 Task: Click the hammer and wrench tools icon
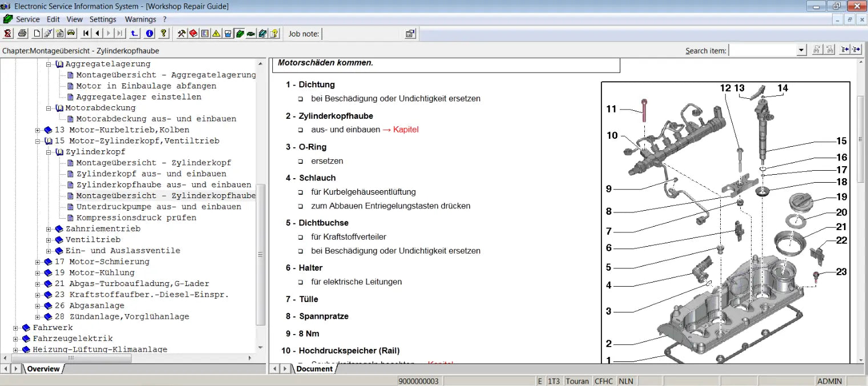181,34
